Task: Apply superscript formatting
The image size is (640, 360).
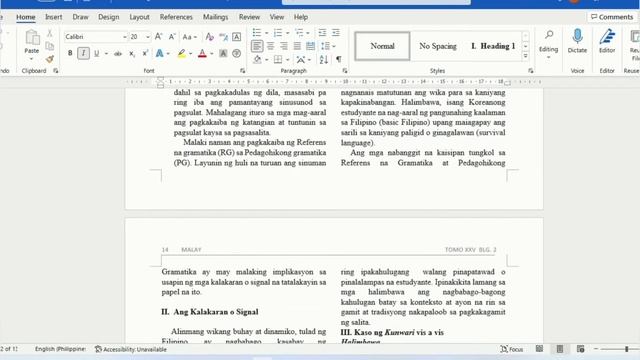Action: pyautogui.click(x=145, y=53)
